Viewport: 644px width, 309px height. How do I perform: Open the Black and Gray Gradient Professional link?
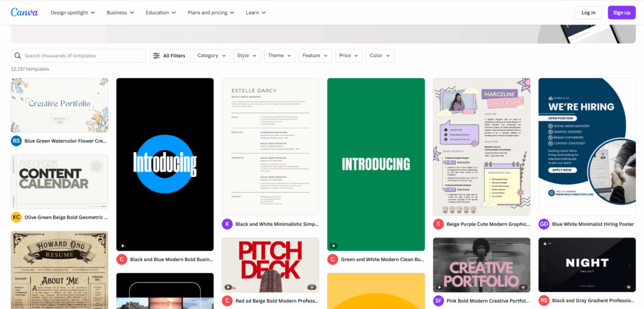click(x=594, y=301)
